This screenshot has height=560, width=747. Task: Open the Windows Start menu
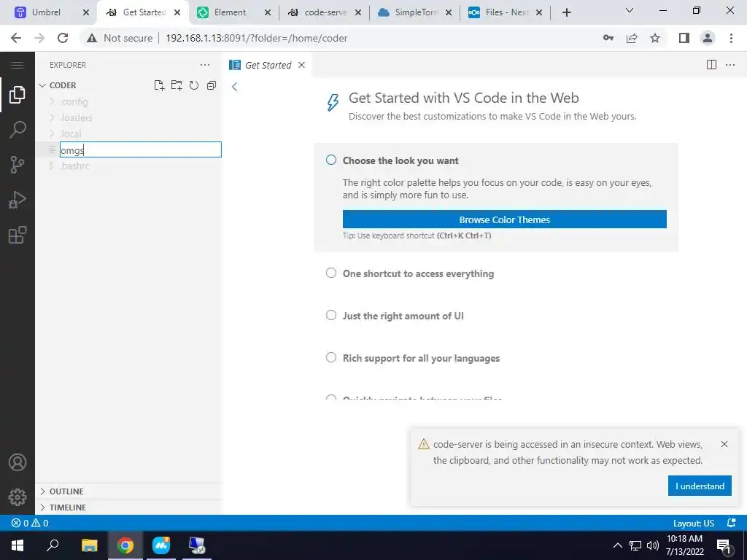[x=18, y=545]
